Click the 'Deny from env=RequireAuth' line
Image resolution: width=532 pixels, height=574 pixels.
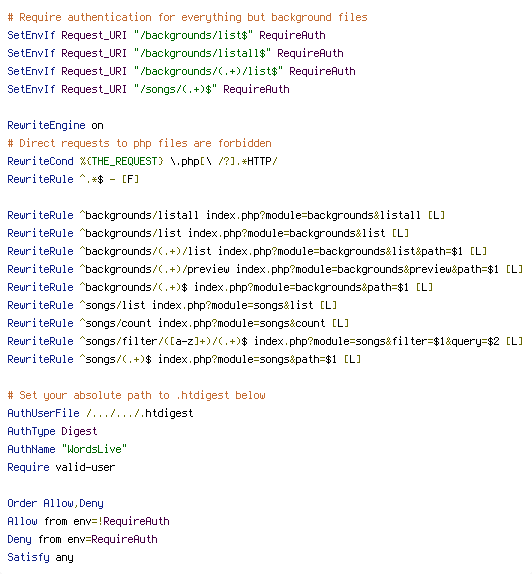(82, 539)
